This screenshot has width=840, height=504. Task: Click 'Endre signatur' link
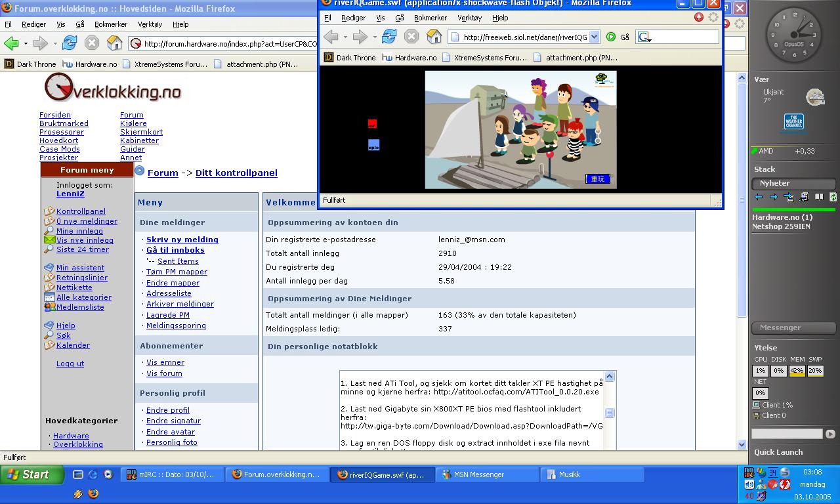[173, 421]
